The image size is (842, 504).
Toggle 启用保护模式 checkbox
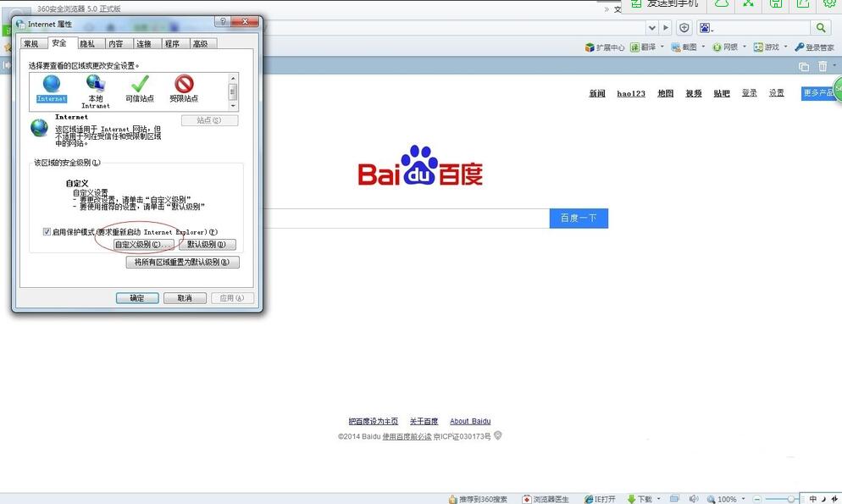(x=47, y=232)
